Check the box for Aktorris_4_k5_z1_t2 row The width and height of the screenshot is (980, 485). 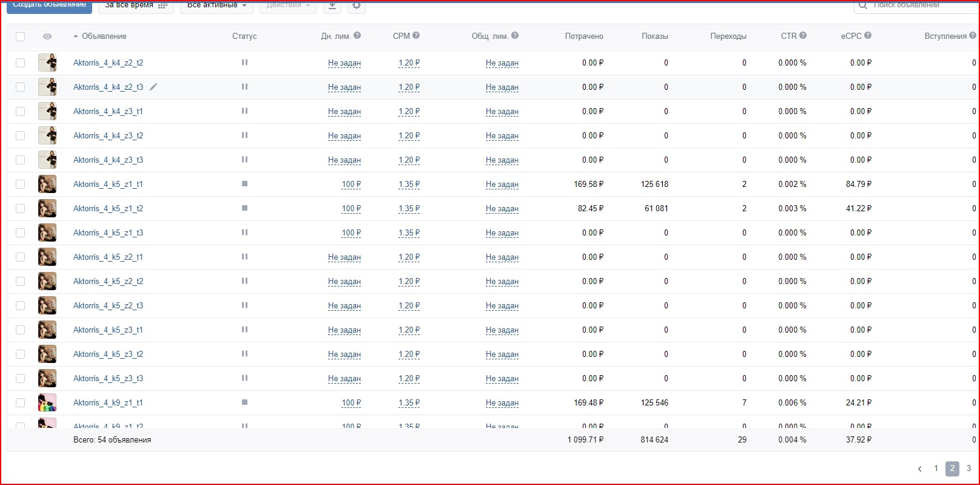tap(21, 208)
